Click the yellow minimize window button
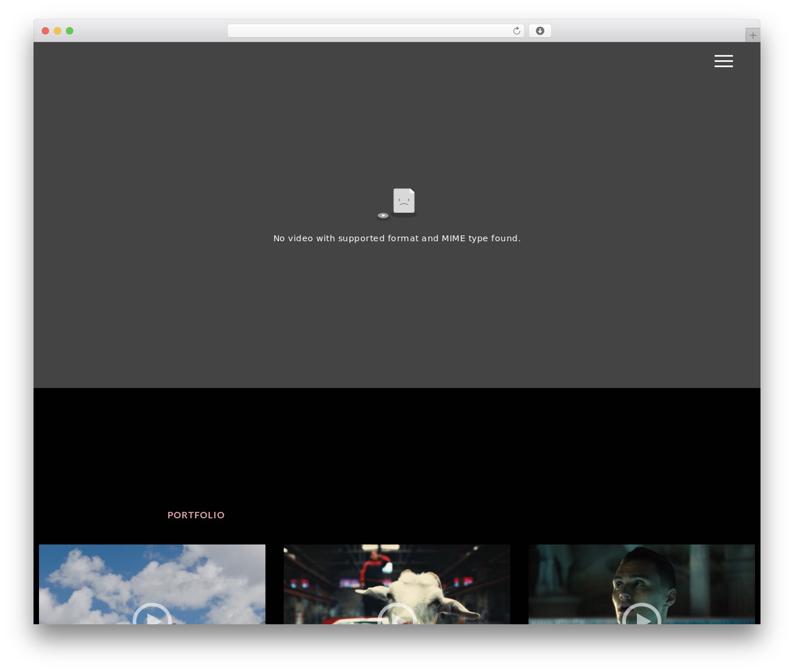The width and height of the screenshot is (794, 672). tap(58, 31)
